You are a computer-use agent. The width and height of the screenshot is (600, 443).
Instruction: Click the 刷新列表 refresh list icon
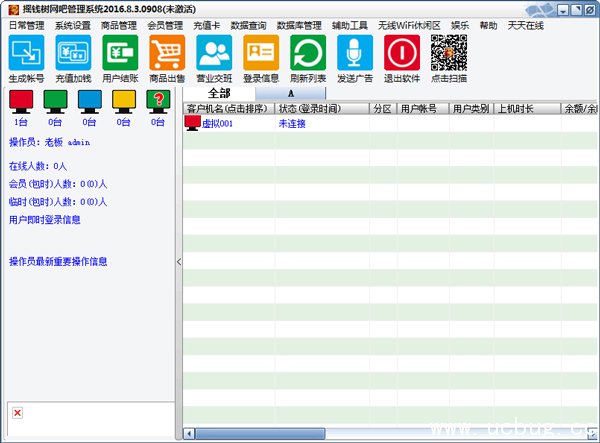[308, 52]
